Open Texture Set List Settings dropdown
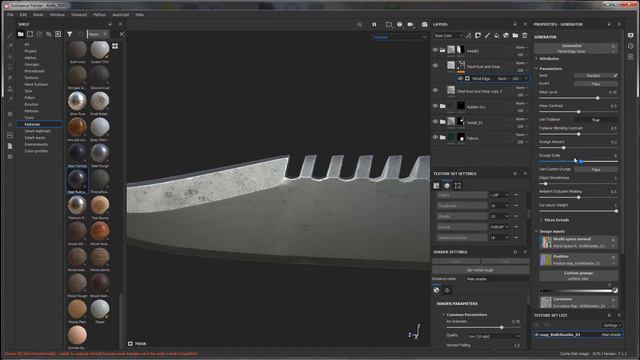Screen dimensions: 640x360 click(x=612, y=325)
